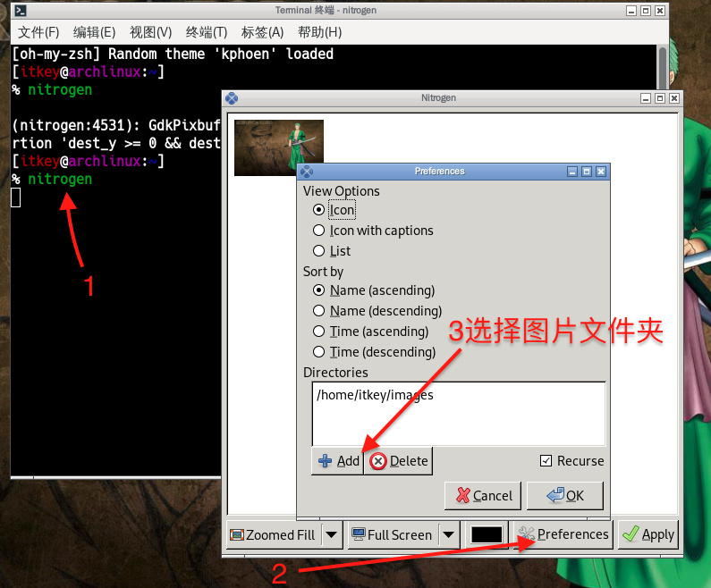Open the 标签(A) menu in Terminal
The image size is (711, 588).
pos(263,32)
